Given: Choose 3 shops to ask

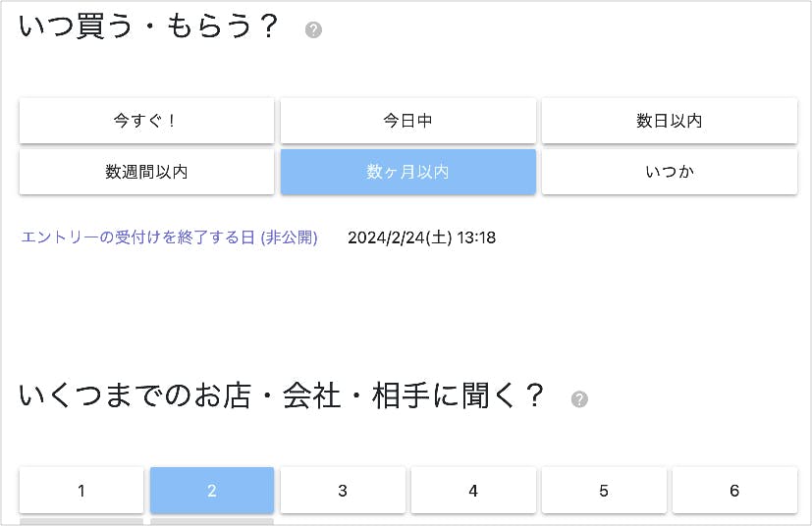Looking at the screenshot, I should tap(343, 490).
